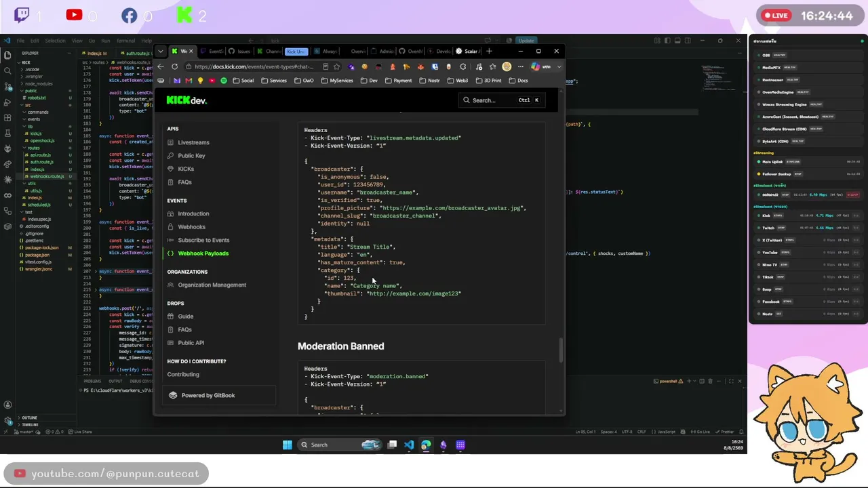Open Livestreams in the APIs sidebar
Viewport: 868px width, 488px height.
193,142
